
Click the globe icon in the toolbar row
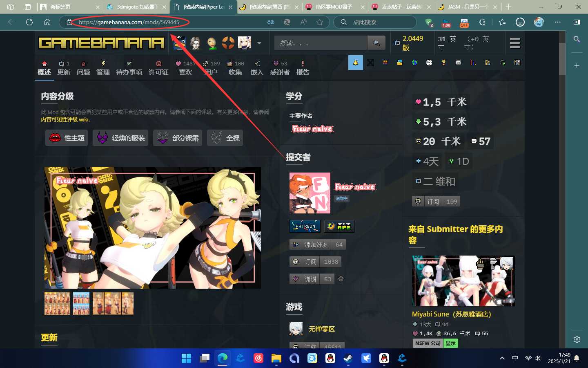[x=414, y=63]
